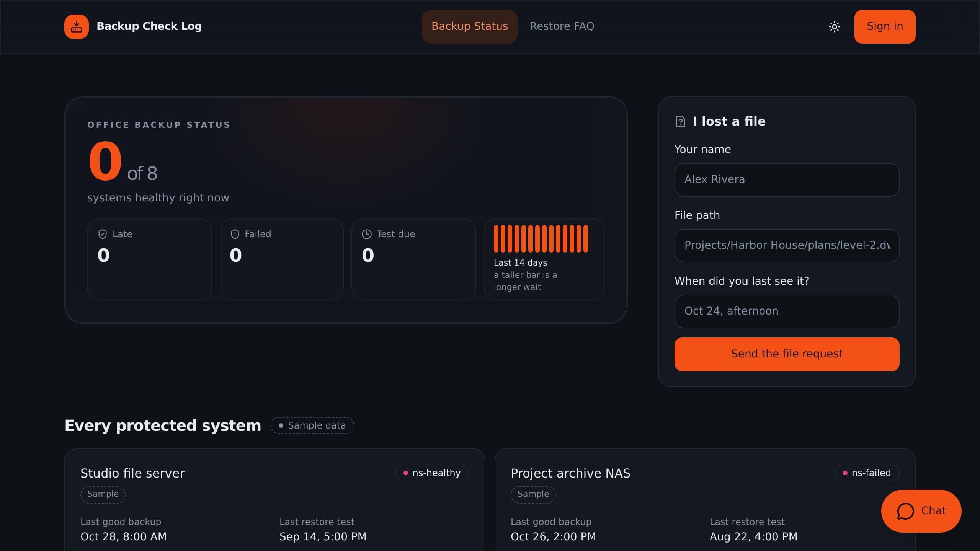980x551 pixels.
Task: Click the large 0 healthy count
Action: pyautogui.click(x=105, y=161)
